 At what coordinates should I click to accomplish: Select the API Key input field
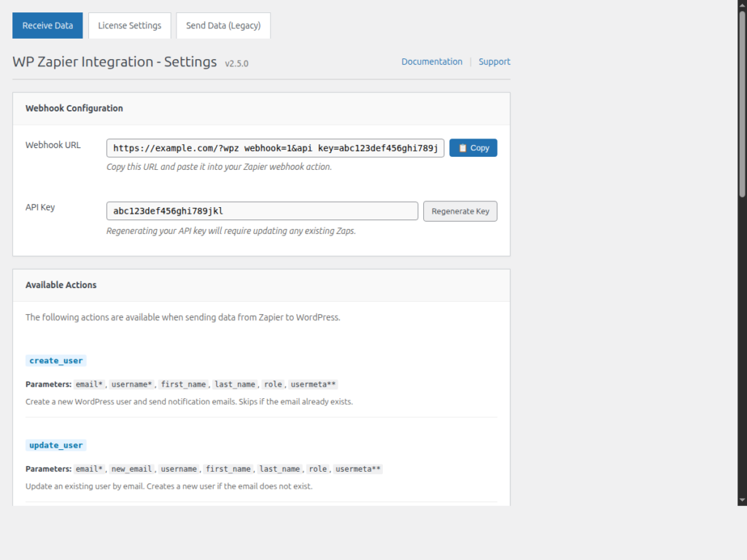coord(262,211)
